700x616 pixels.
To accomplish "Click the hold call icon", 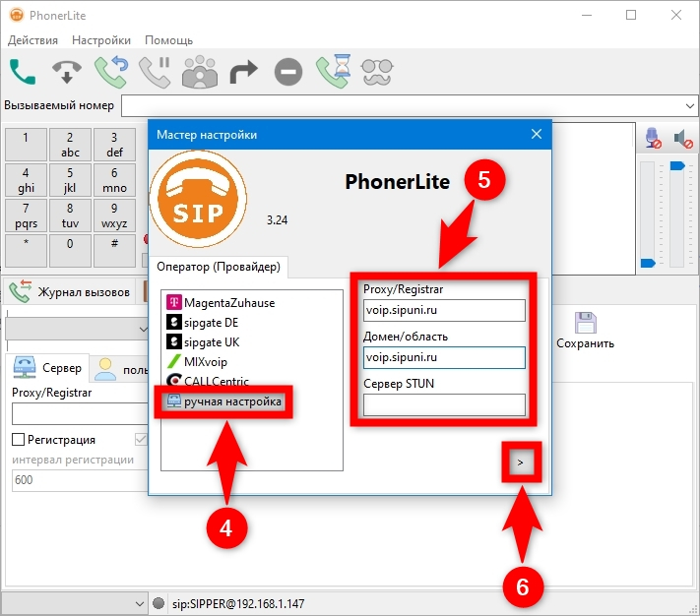I will click(155, 72).
